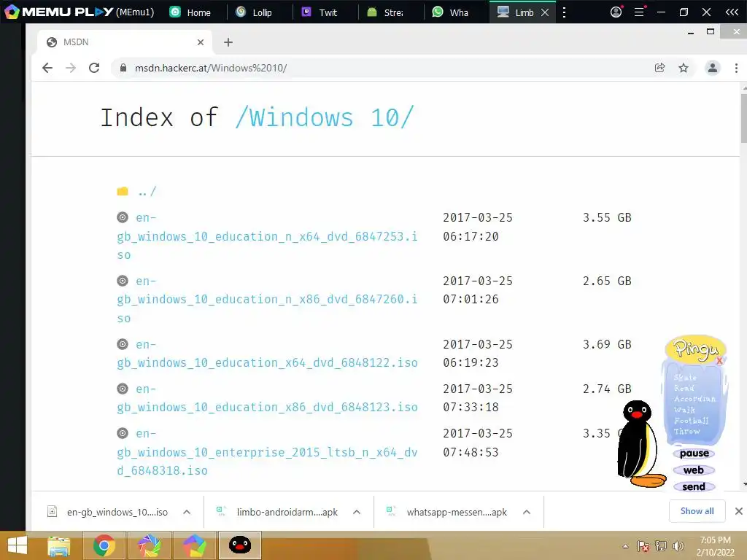Click the vertical page scrollbar thumb
The height and width of the screenshot is (560, 747).
pos(743,117)
